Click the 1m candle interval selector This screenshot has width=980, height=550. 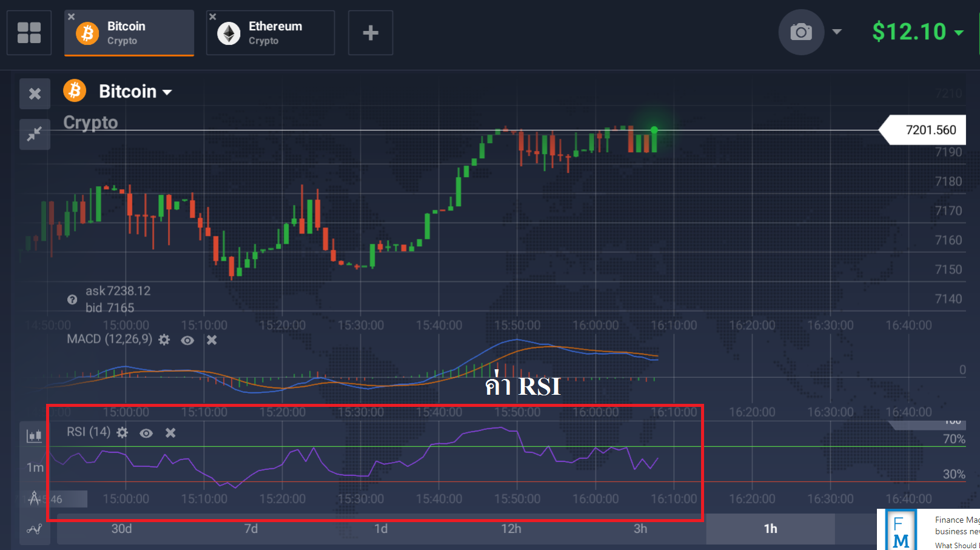click(x=35, y=468)
